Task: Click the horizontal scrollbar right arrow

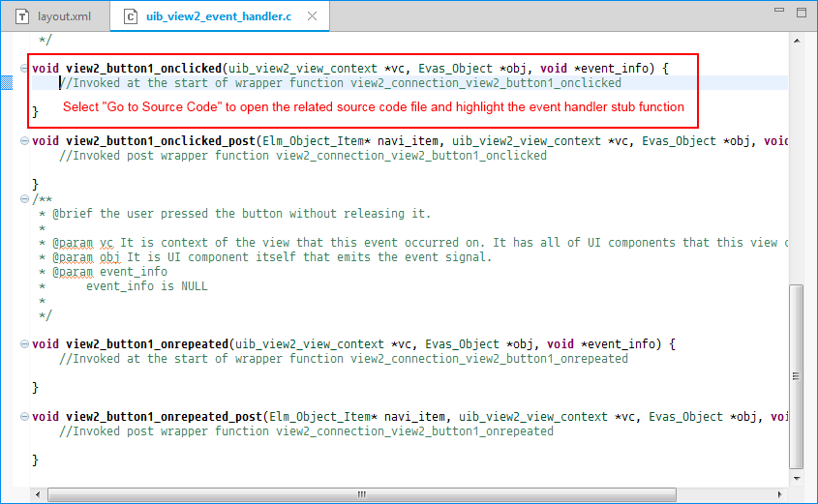Action: 780,494
